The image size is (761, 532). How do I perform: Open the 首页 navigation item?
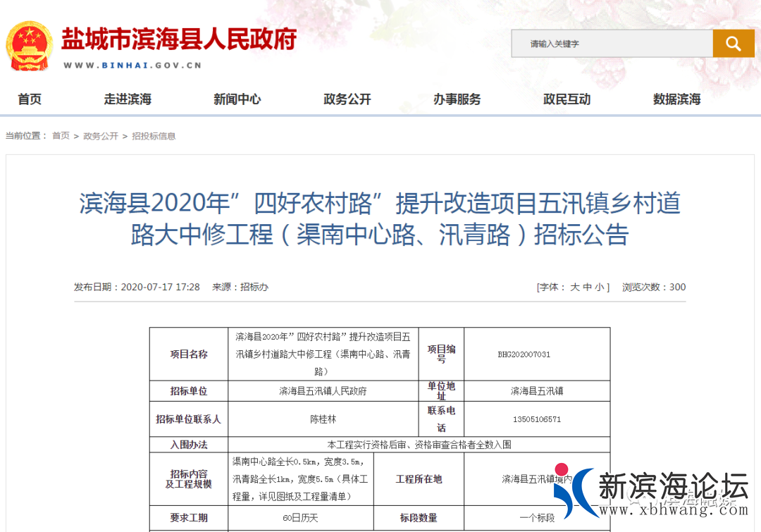29,99
